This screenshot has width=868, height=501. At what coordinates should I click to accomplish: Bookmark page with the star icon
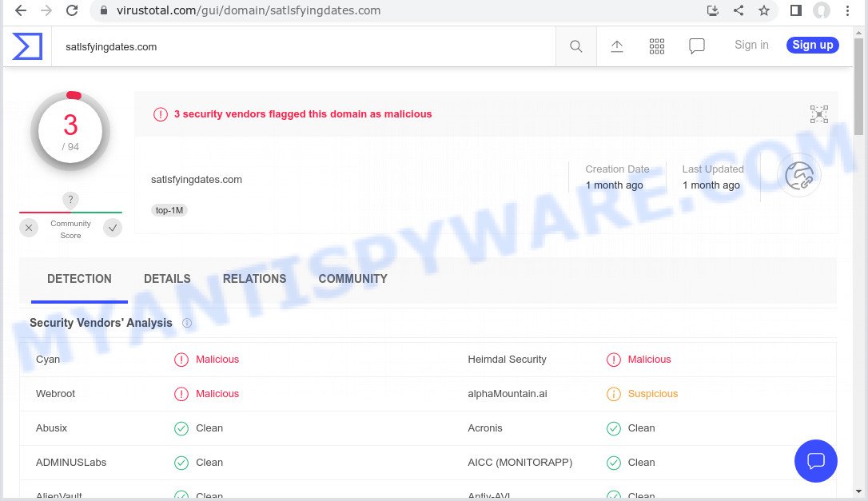[764, 10]
